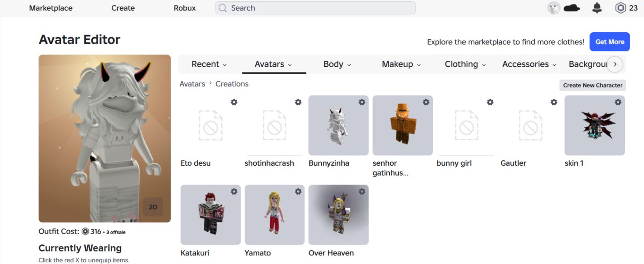Click the 'Avatar Editor' page title
Screen dimensions: 644x264
(80, 39)
